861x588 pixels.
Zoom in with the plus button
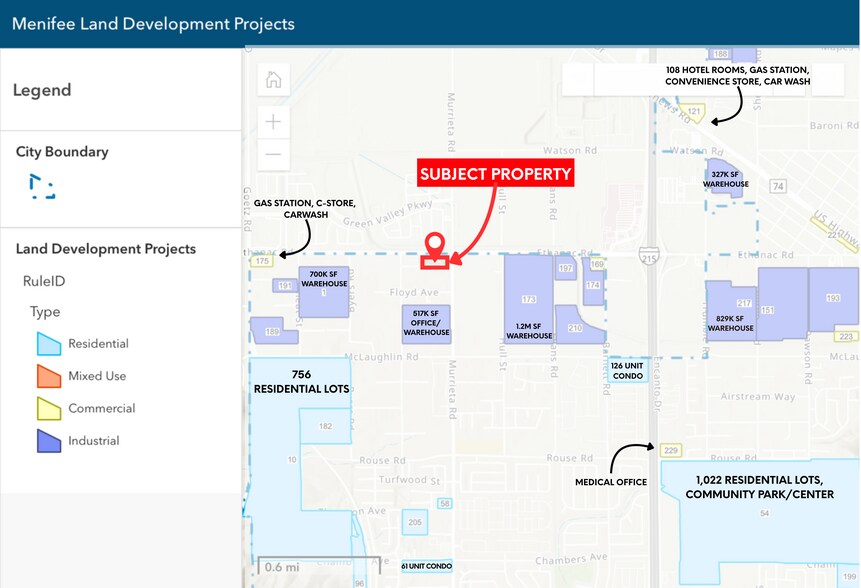[273, 122]
